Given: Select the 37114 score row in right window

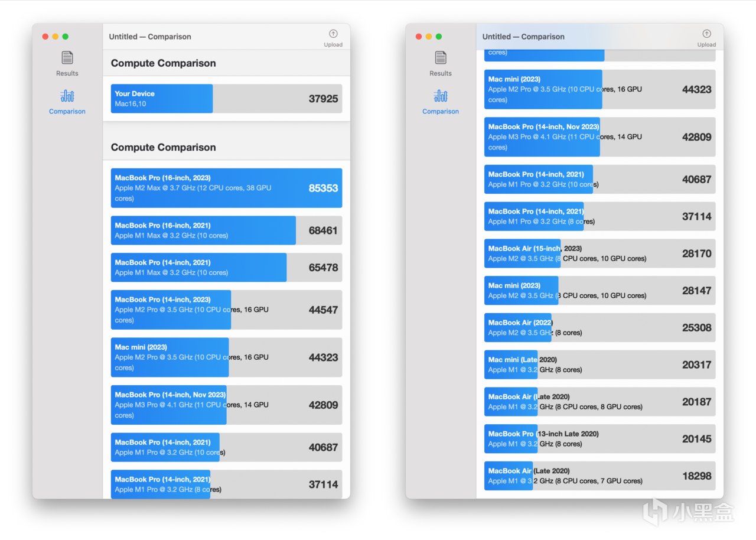Looking at the screenshot, I should (x=599, y=216).
